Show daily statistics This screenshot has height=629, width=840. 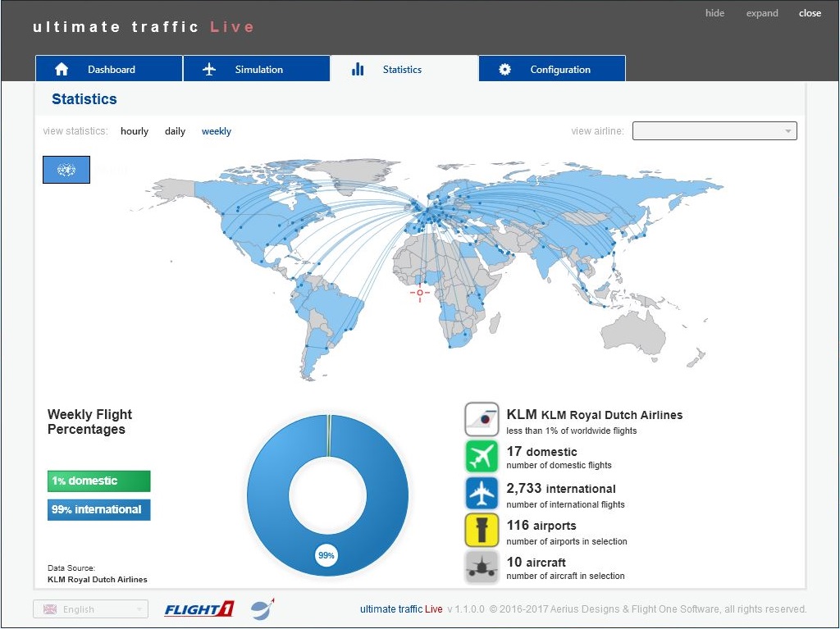point(176,131)
